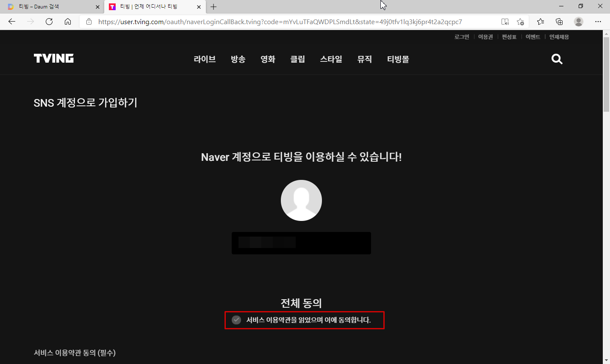
Task: Open the 이용권 link
Action: 485,37
